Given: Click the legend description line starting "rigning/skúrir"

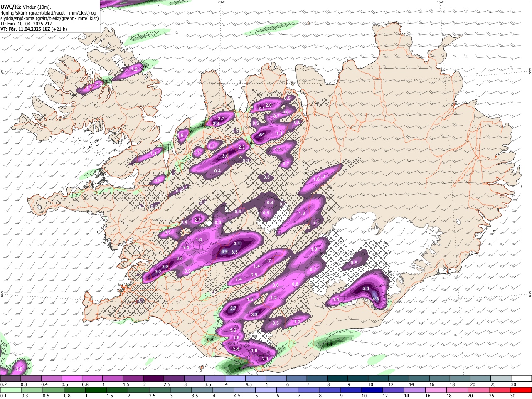Looking at the screenshot, I should [x=49, y=12].
